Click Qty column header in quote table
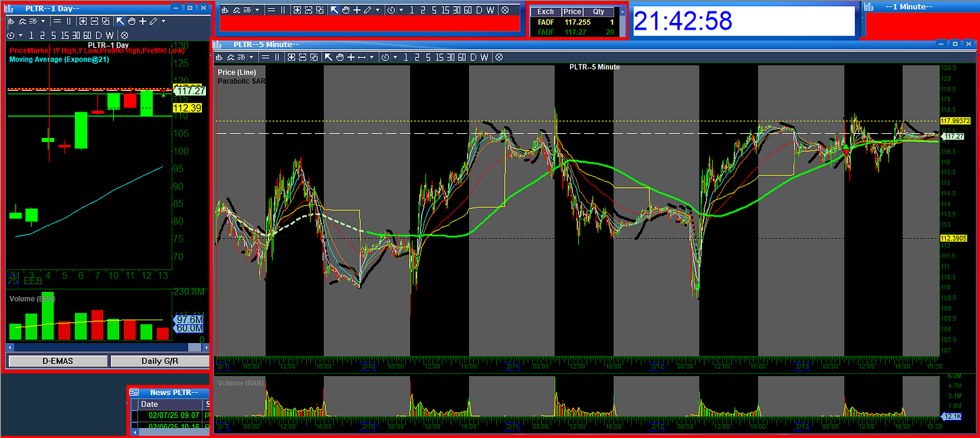 pos(598,12)
